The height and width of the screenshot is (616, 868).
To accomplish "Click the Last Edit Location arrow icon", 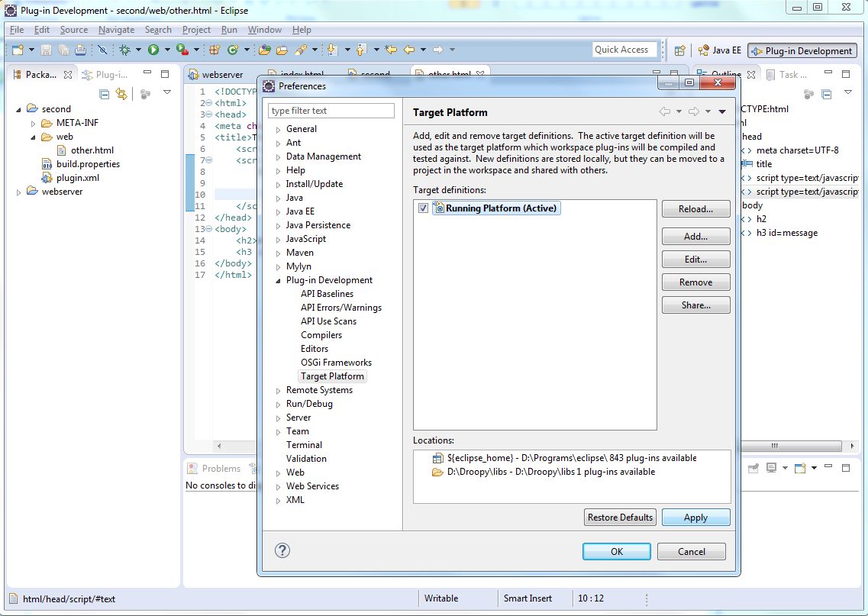I will pyautogui.click(x=391, y=50).
